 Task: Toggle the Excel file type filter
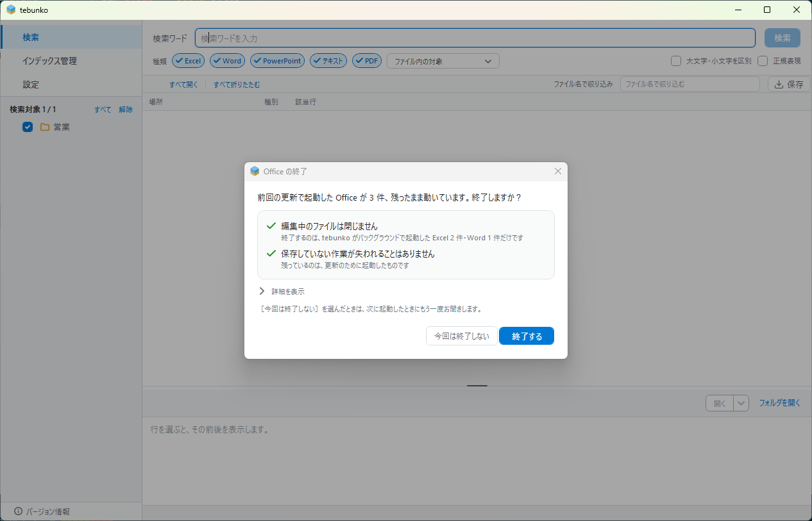(189, 61)
